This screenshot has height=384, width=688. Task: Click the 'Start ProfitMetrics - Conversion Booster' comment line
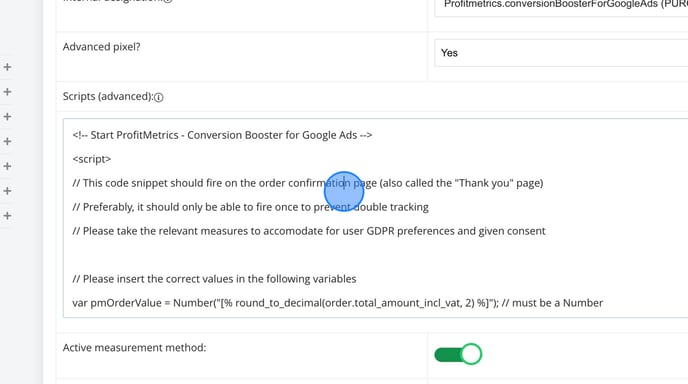[222, 135]
